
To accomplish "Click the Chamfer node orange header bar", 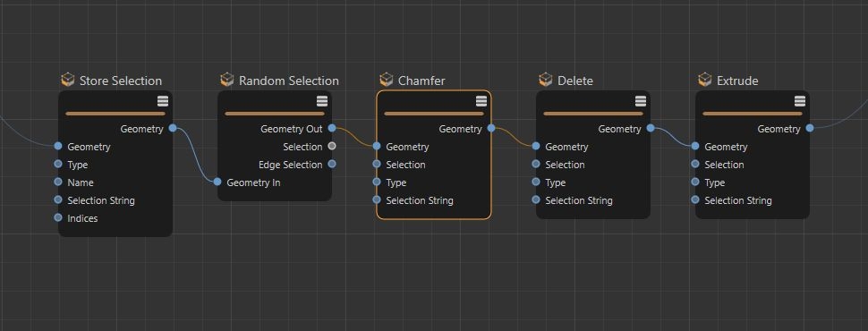I will pyautogui.click(x=434, y=114).
